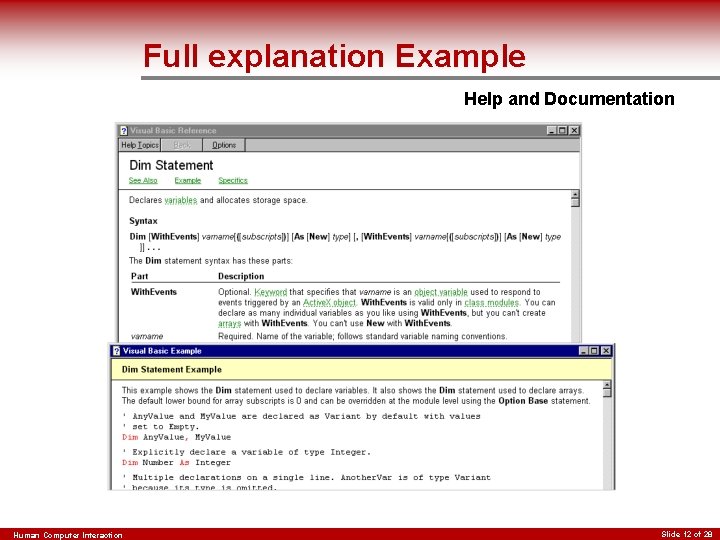Click the scrollbar thumb in the Example window

pyautogui.click(x=607, y=393)
